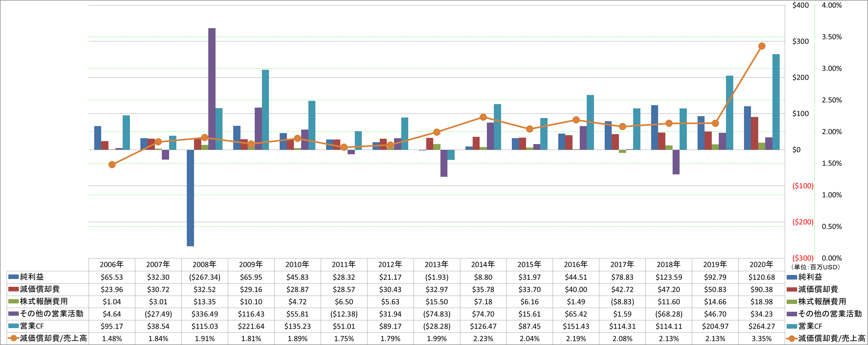Click the red 減価償却費 legend swatch left of table
Screen dimensions: 868x345
pos(13,289)
